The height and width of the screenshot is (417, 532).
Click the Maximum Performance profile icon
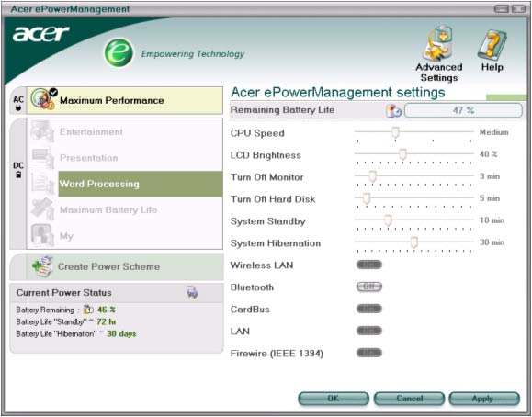coord(43,99)
